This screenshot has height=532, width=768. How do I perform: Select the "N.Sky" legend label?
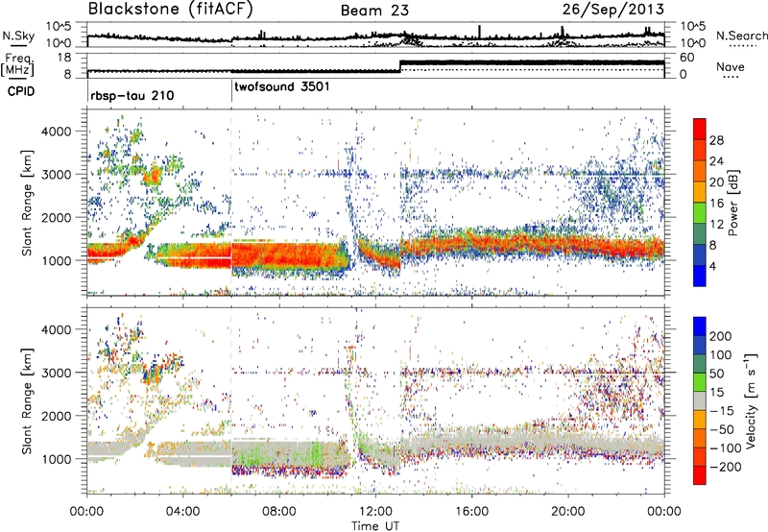(x=18, y=36)
